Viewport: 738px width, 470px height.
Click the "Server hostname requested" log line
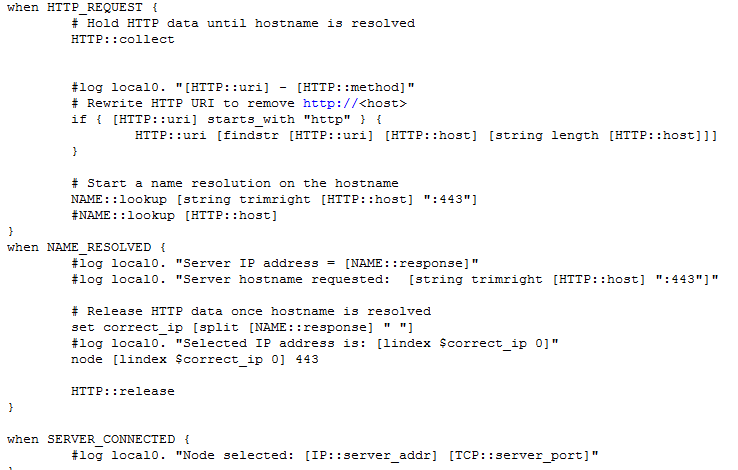[395, 278]
